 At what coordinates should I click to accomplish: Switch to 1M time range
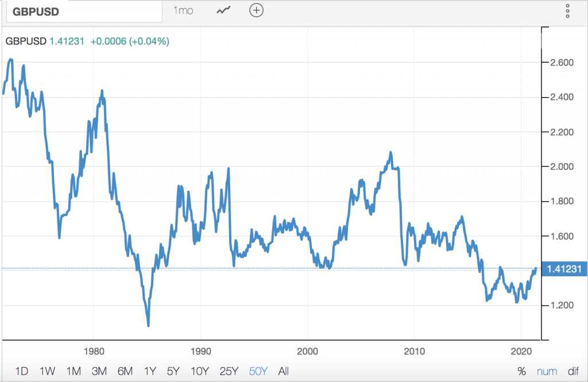[x=73, y=371]
